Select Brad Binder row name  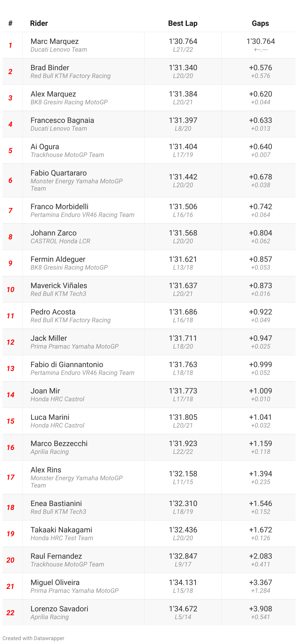click(x=50, y=68)
